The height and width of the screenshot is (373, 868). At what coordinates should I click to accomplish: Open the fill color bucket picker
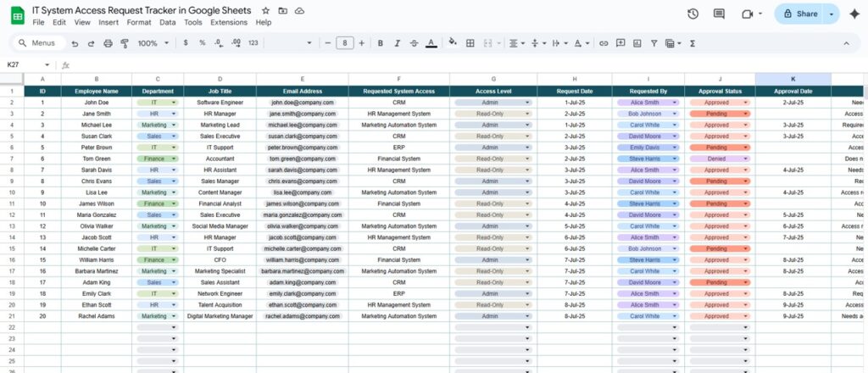(453, 43)
